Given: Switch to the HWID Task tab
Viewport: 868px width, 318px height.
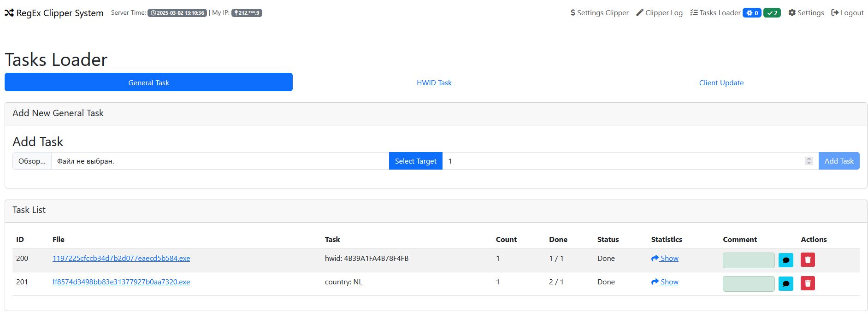Looking at the screenshot, I should [x=434, y=82].
